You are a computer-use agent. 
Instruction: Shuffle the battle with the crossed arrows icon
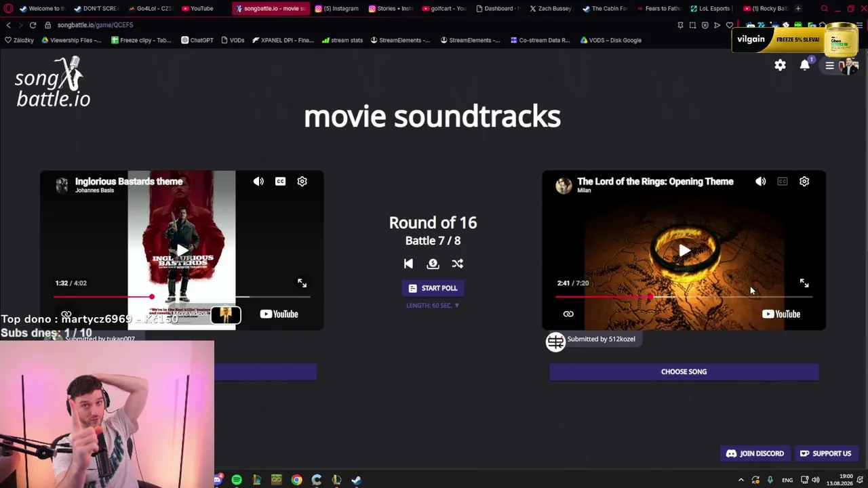pos(458,264)
